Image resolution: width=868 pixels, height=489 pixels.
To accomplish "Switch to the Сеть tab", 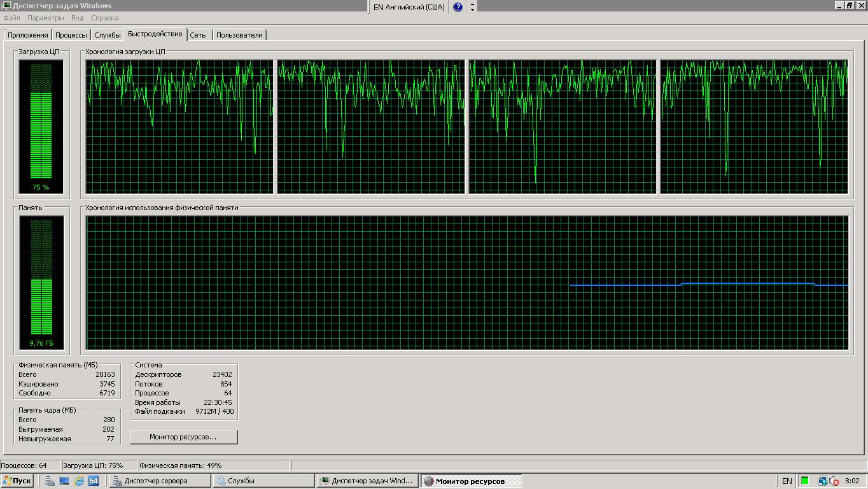I will pos(198,35).
